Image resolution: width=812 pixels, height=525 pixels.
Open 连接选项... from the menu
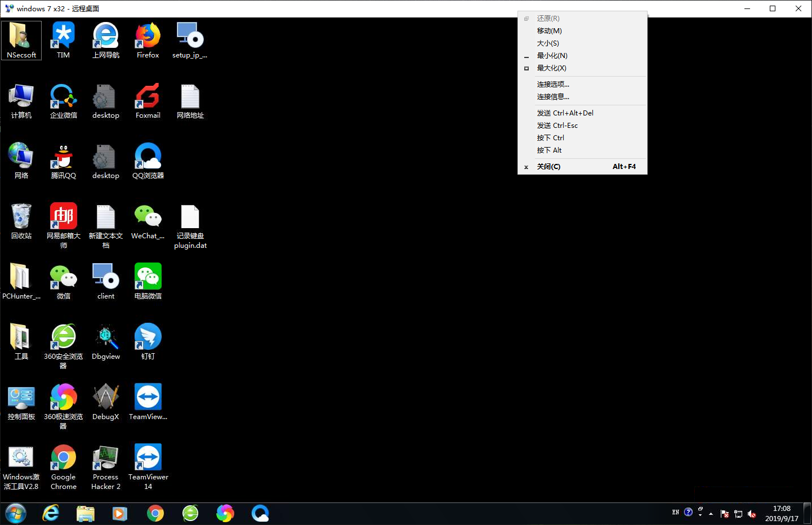click(x=582, y=84)
